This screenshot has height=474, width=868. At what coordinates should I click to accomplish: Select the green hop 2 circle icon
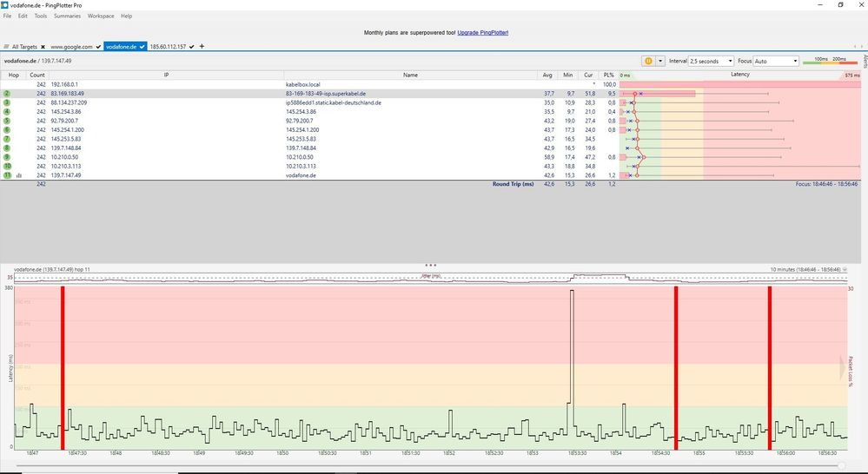[x=7, y=93]
